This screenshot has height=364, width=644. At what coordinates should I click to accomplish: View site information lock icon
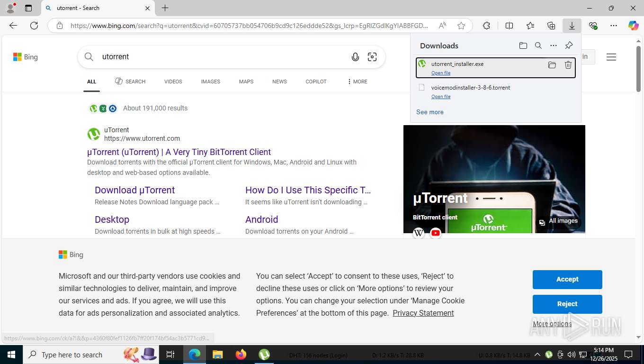point(59,26)
